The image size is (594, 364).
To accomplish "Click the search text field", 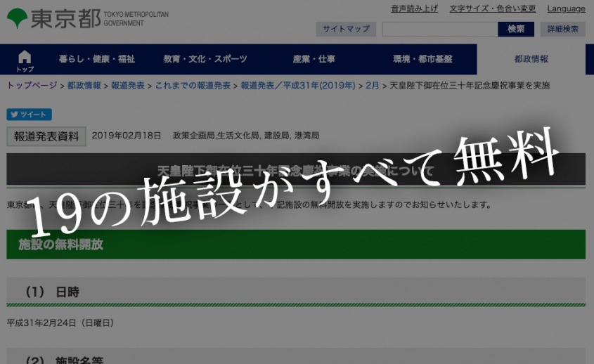I will [440, 30].
